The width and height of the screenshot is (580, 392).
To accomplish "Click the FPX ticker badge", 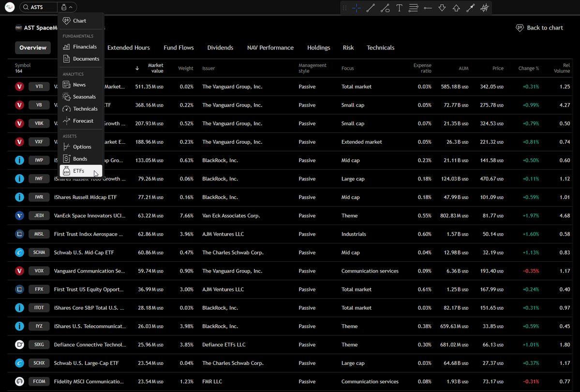I will click(39, 289).
